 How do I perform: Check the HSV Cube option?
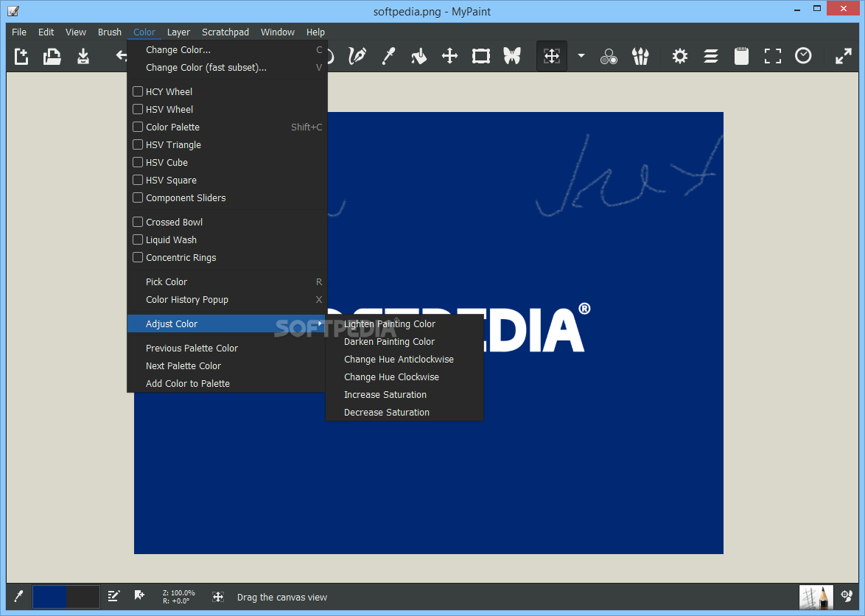[x=138, y=162]
